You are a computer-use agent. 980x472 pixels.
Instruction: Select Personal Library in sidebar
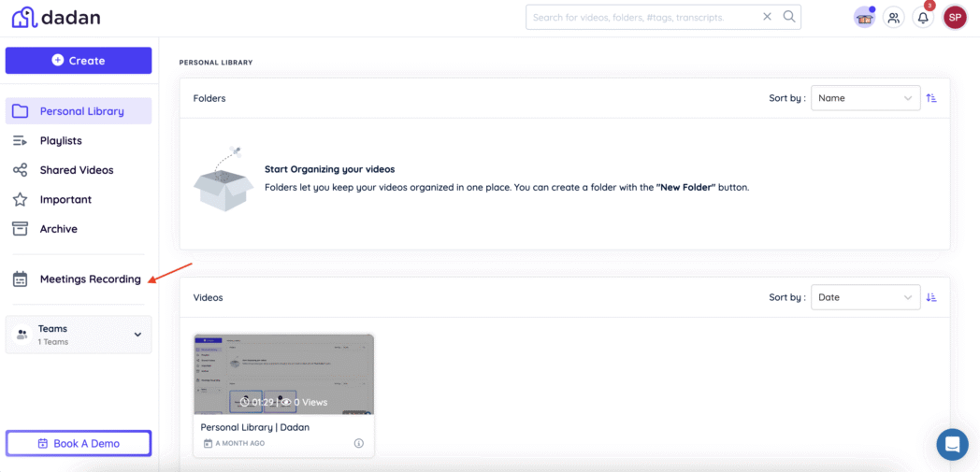coord(79,111)
